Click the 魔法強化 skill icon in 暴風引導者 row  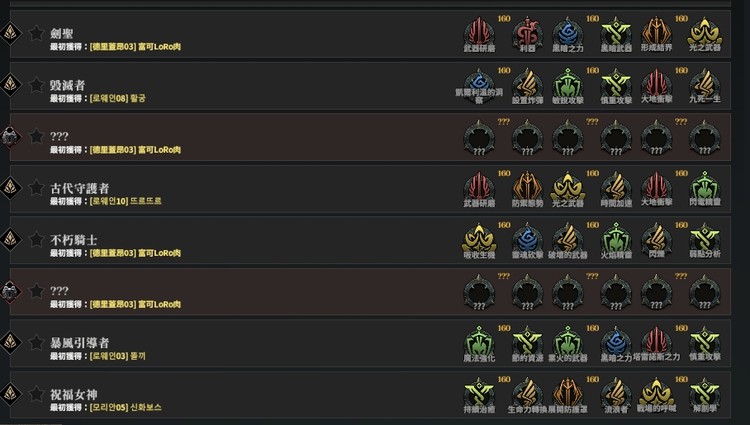pyautogui.click(x=479, y=342)
